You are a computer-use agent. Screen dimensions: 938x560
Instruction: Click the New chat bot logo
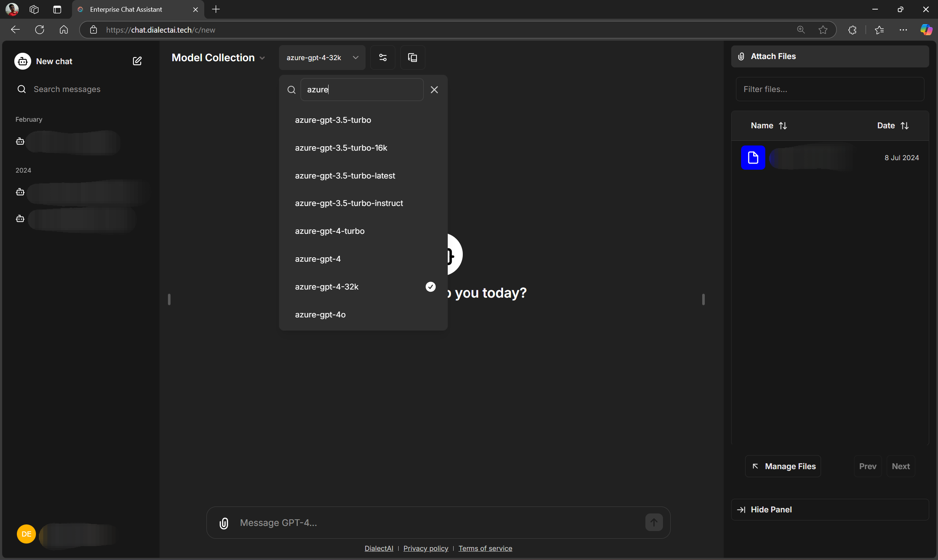[23, 61]
